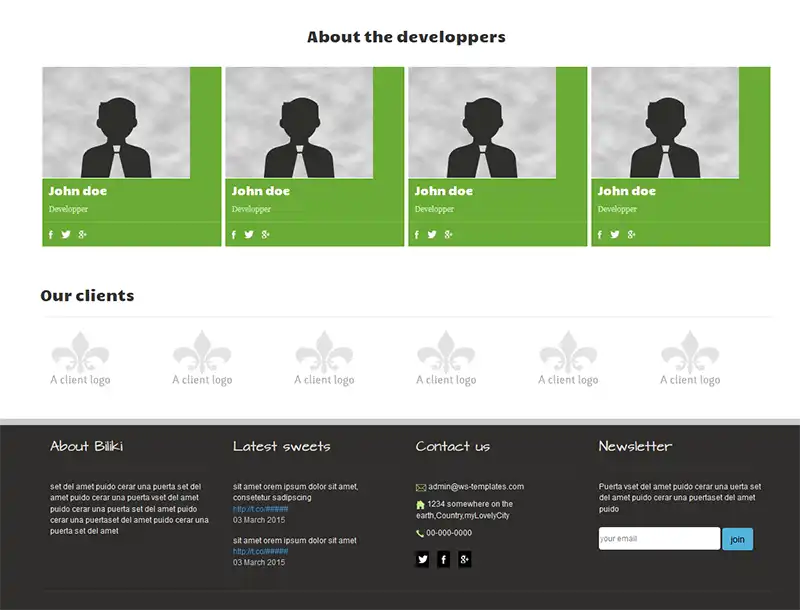This screenshot has width=800, height=610.
Task: Click Facebook icon on fourth developer card
Action: (600, 235)
